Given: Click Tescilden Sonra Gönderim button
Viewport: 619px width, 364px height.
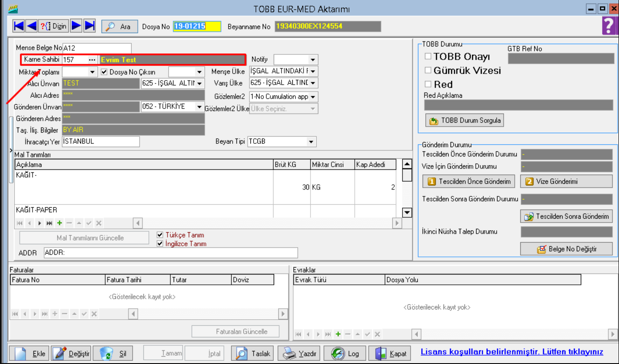Looking at the screenshot, I should [566, 216].
